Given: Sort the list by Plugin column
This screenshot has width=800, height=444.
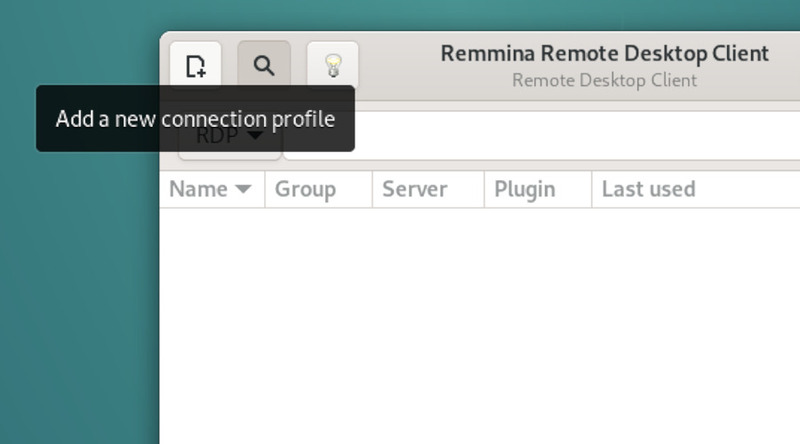Looking at the screenshot, I should tap(525, 189).
